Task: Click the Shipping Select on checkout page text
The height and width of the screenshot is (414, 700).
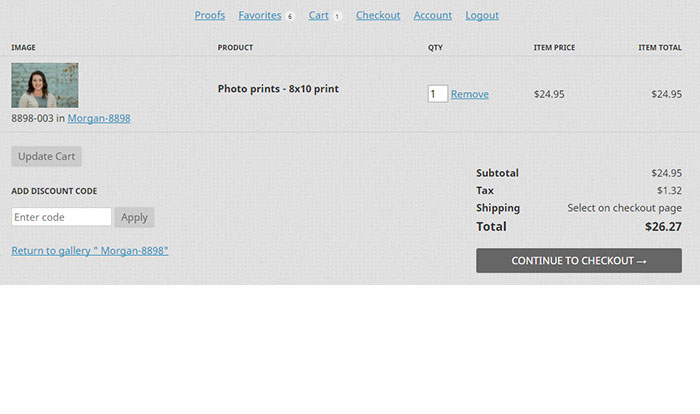Action: click(x=624, y=208)
